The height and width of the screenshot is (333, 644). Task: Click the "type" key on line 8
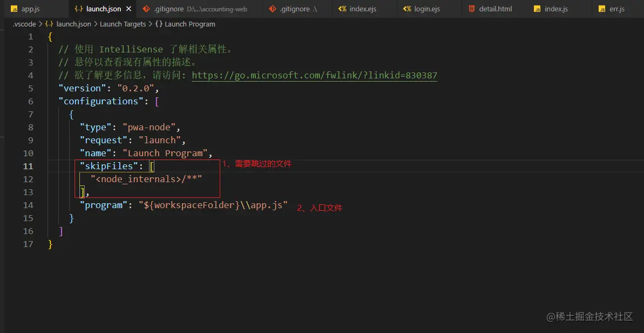click(96, 127)
